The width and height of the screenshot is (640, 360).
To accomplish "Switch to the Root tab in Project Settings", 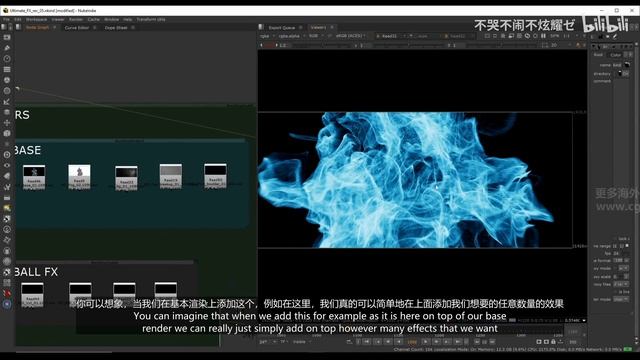I will (598, 55).
